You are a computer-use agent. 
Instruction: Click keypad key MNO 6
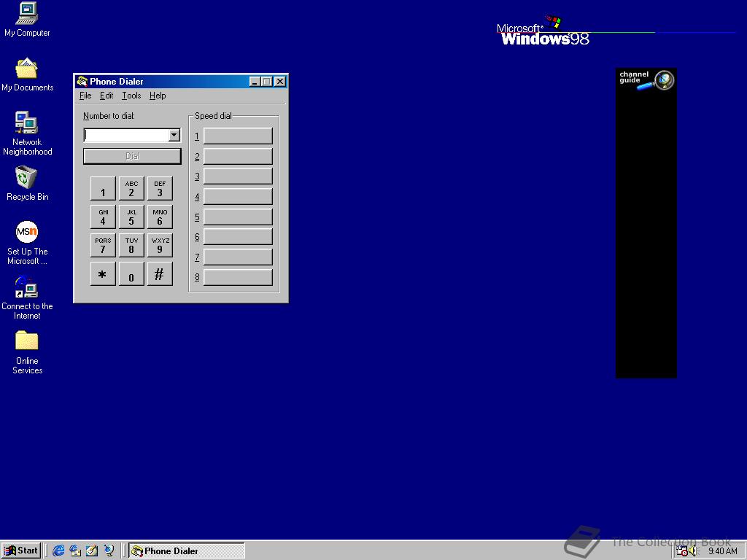coord(160,217)
